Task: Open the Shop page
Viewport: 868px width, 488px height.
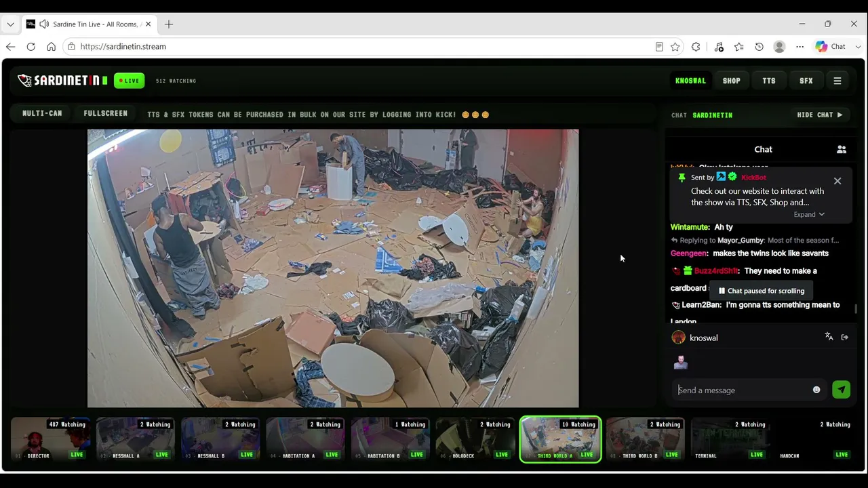Action: [731, 81]
